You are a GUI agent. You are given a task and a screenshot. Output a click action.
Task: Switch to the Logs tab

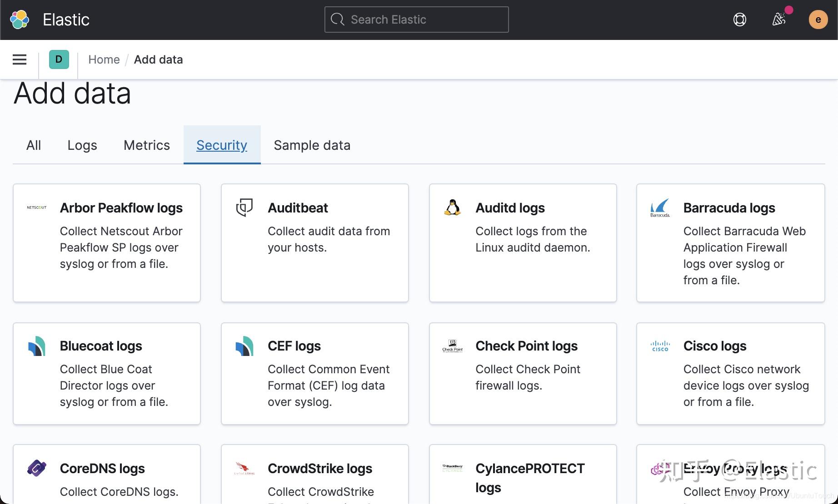(x=82, y=145)
